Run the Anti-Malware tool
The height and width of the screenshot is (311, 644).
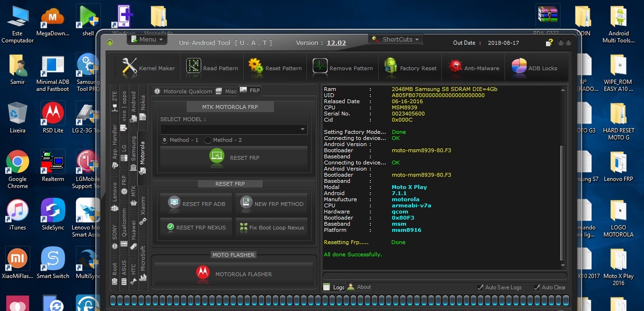click(x=473, y=68)
